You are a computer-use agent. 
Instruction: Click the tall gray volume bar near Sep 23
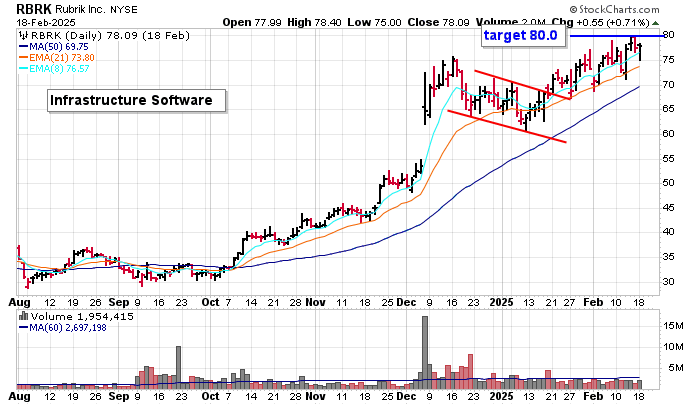coord(179,367)
